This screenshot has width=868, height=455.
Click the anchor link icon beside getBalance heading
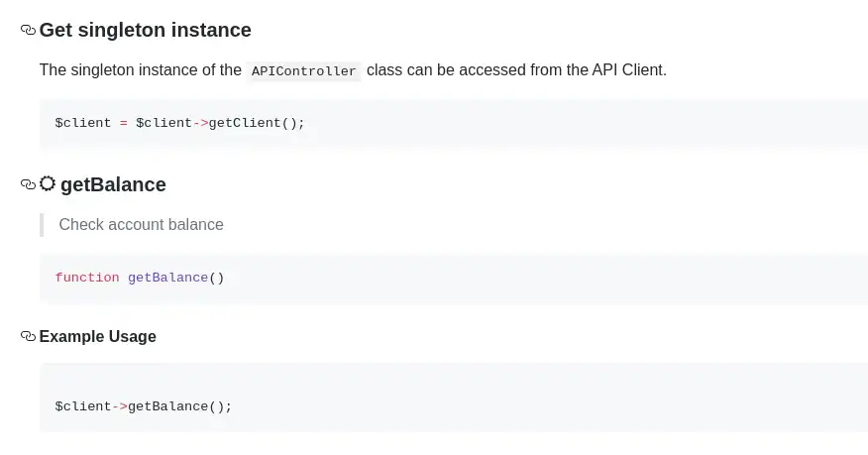pyautogui.click(x=28, y=184)
